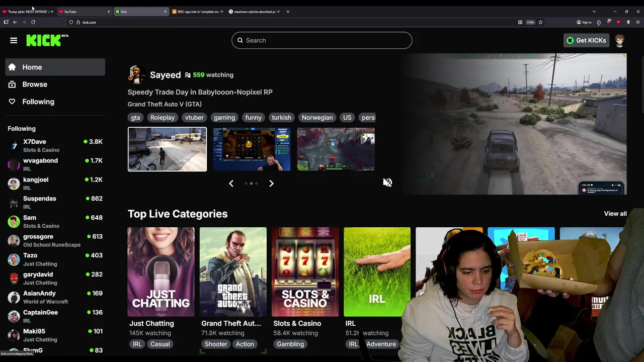Reload the page
This screenshot has width=644, height=362.
(33, 22)
